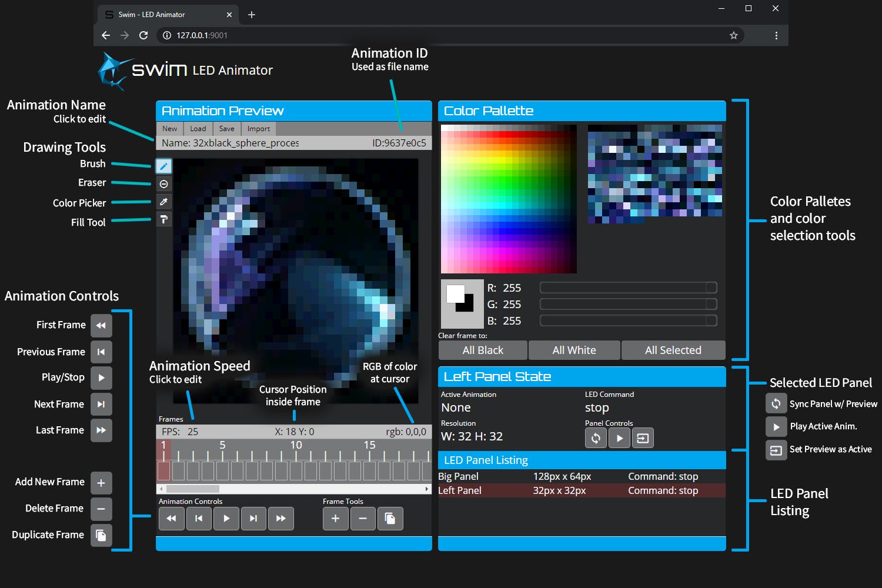Click the ID:9637e0c5 animation ID
Screen dimensions: 882x588
coord(399,143)
